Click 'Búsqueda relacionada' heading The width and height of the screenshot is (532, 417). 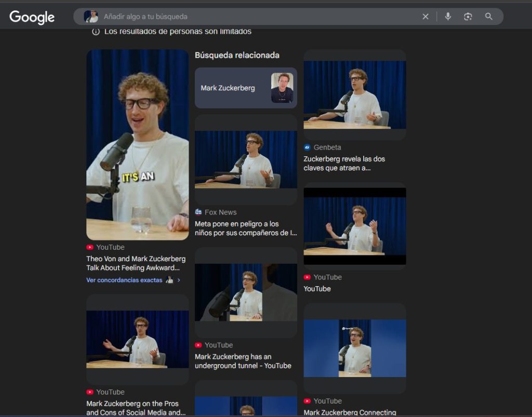point(237,55)
